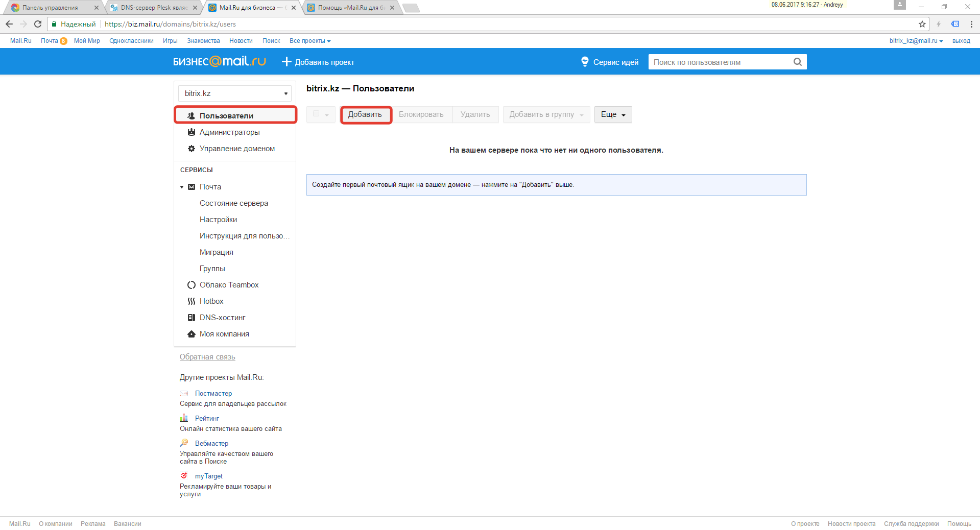Switch to Помощь Mail.Ru tab
The height and width of the screenshot is (530, 980).
[x=350, y=8]
